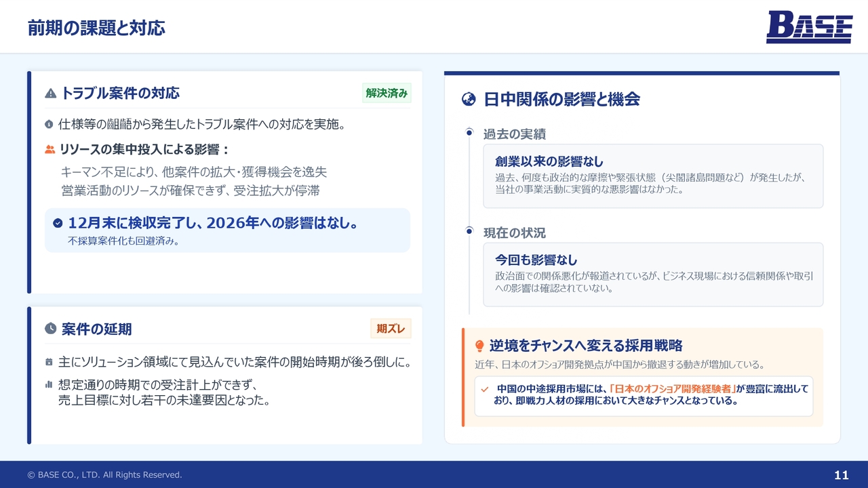Click the bar chart icon beside 想定通りの時期
This screenshot has height=488, width=868.
[x=49, y=384]
